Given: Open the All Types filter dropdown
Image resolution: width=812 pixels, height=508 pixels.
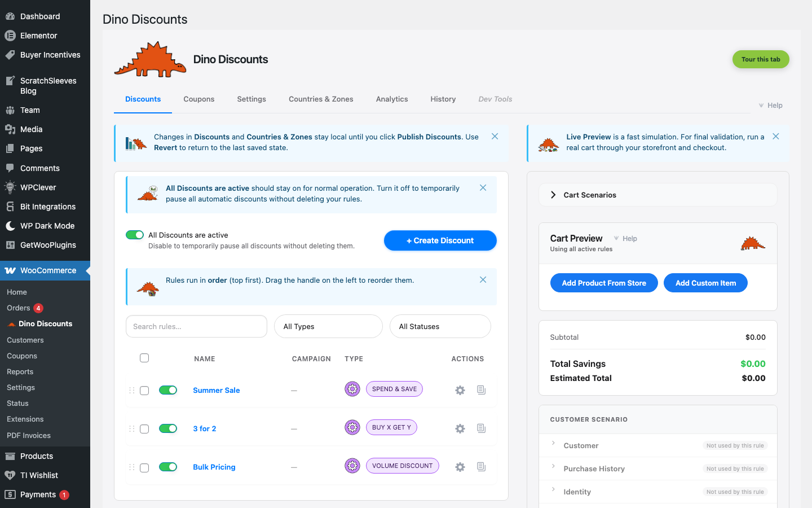Looking at the screenshot, I should point(328,326).
